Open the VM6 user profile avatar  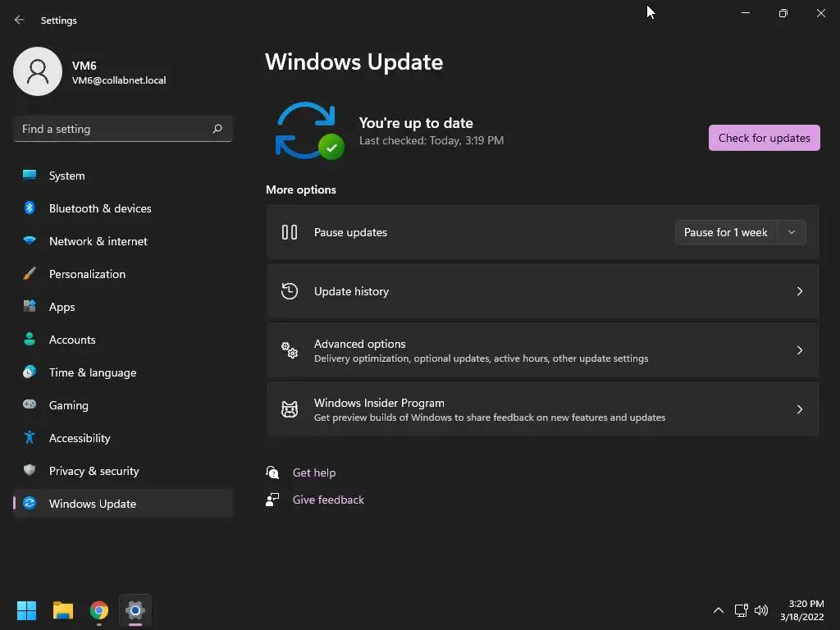[x=38, y=71]
